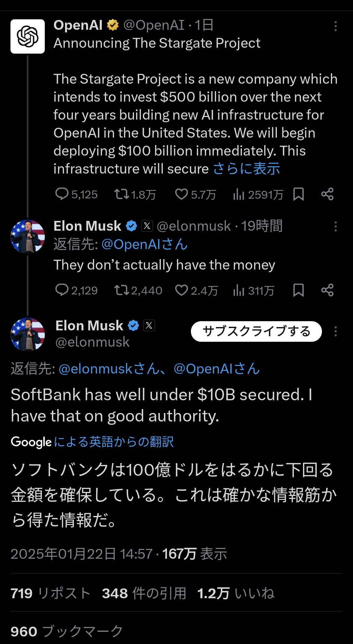353x644 pixels.
Task: Like Elon's "don't have the money" reply
Action: point(181,290)
